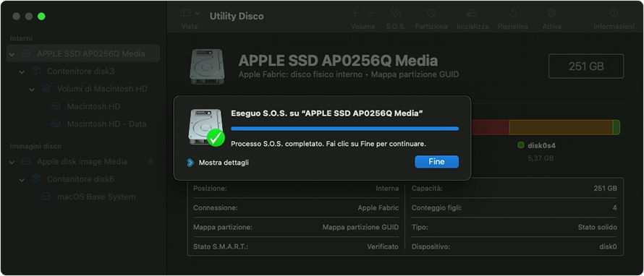
Task: Select macOS Base System volume
Action: 96,197
